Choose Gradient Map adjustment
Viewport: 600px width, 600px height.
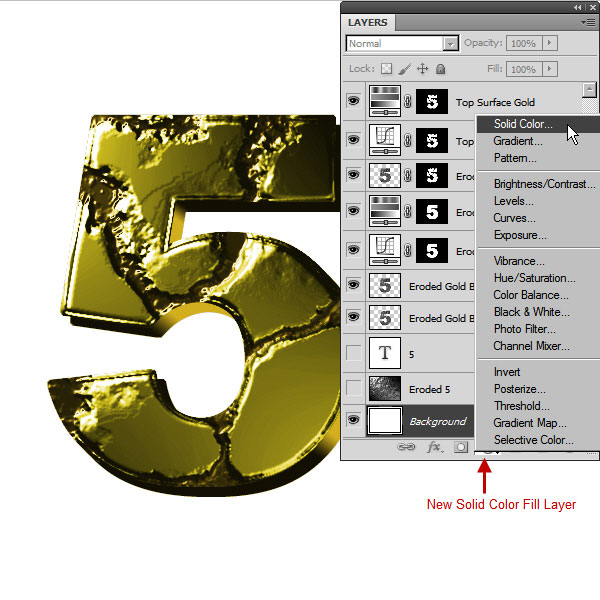click(x=538, y=423)
